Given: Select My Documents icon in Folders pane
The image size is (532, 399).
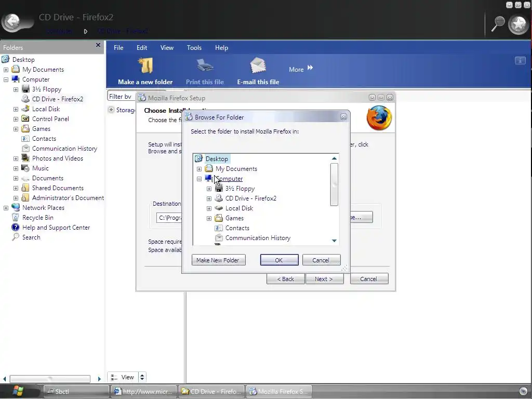Looking at the screenshot, I should click(x=16, y=69).
